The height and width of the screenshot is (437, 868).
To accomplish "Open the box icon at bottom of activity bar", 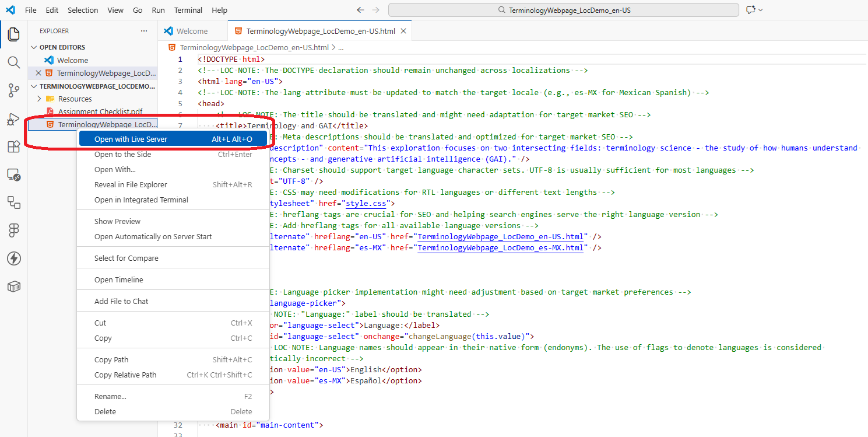I will (13, 286).
